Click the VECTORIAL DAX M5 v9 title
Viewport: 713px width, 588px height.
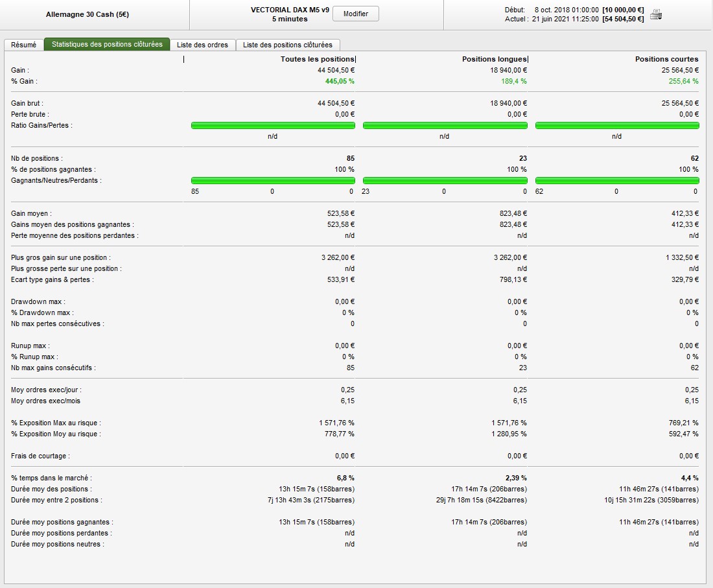289,10
